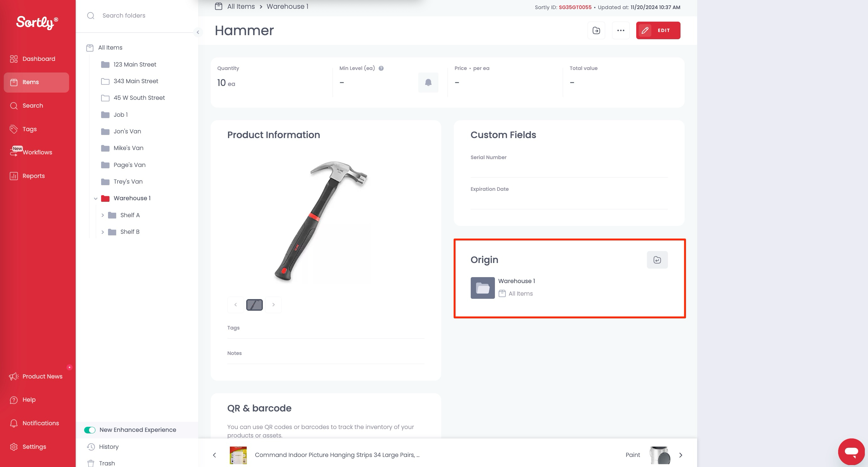Click the red EDIT button
Viewport: 868px width, 467px height.
658,30
